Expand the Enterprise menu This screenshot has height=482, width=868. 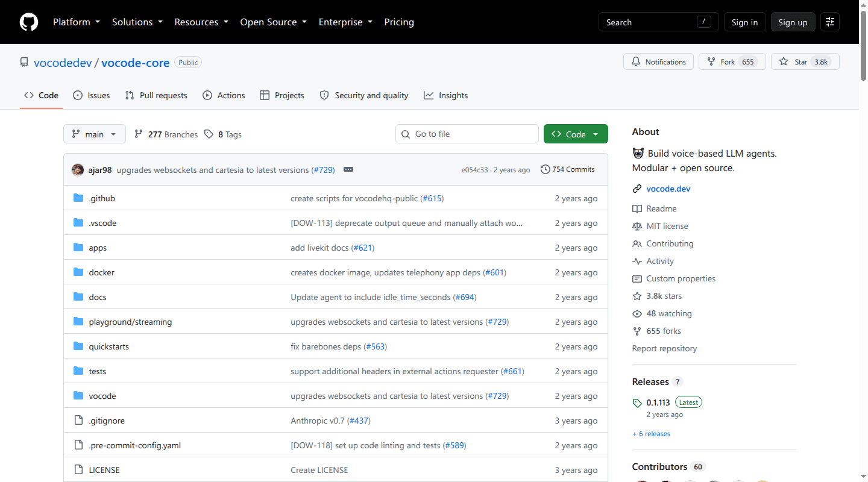[x=346, y=22]
